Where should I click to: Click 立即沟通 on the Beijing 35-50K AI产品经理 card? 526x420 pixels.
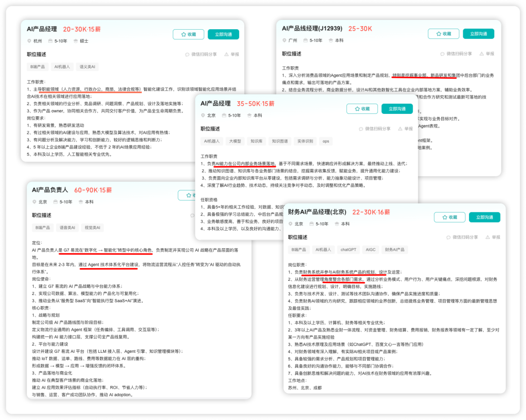tap(397, 109)
